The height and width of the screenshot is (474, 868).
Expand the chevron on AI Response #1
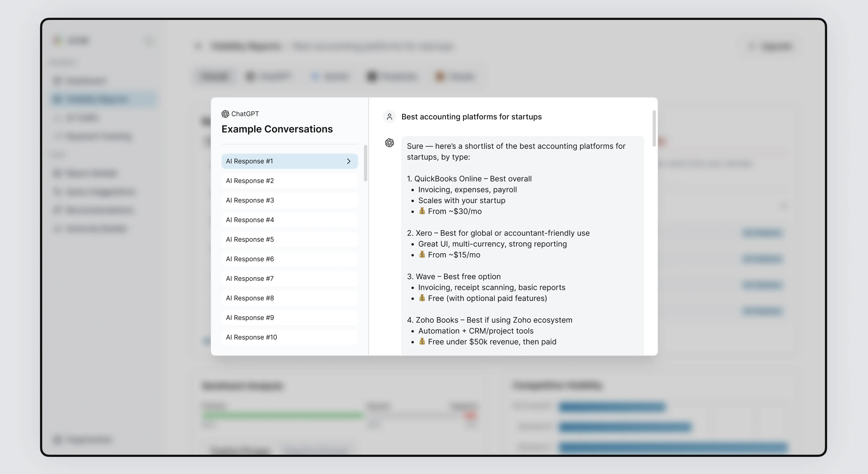pos(349,161)
